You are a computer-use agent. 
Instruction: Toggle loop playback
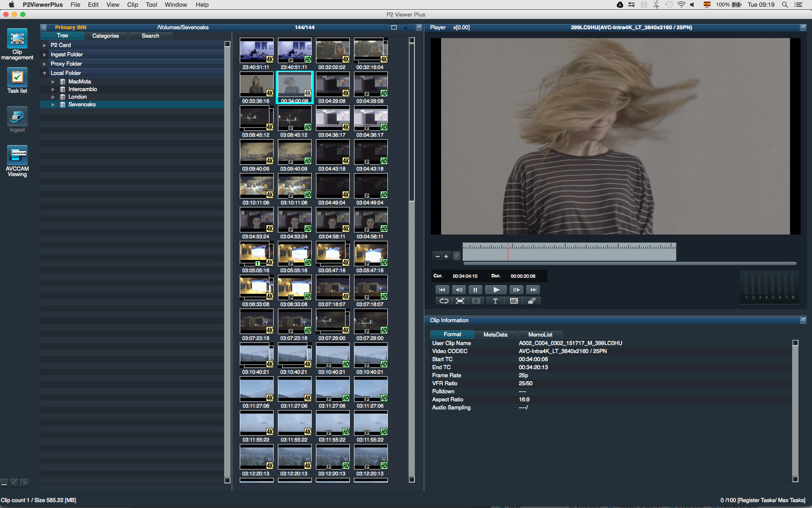click(444, 301)
